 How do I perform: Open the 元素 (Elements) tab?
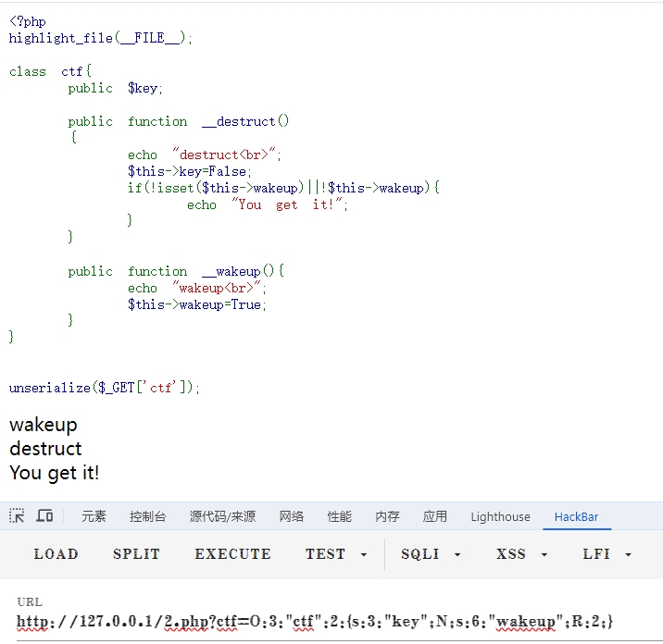94,517
